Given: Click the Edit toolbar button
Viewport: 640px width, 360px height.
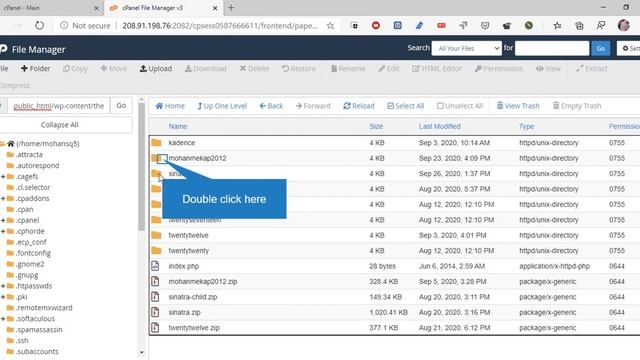Looking at the screenshot, I should 389,69.
